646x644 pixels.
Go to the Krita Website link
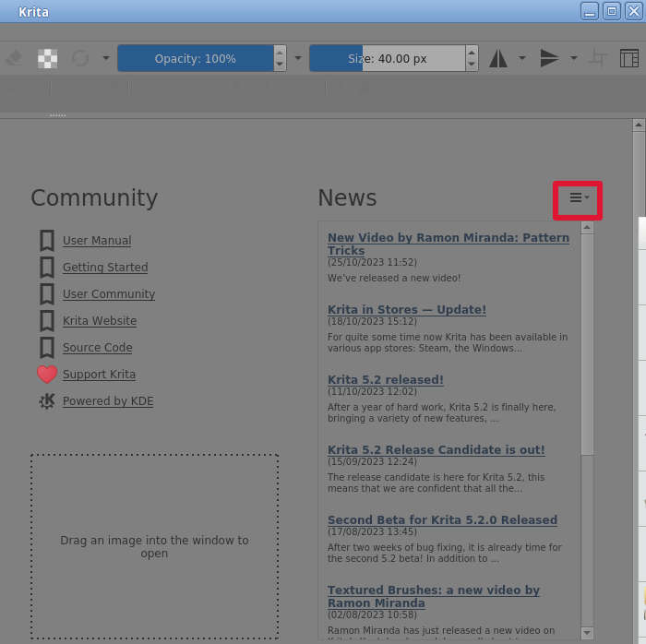[100, 321]
